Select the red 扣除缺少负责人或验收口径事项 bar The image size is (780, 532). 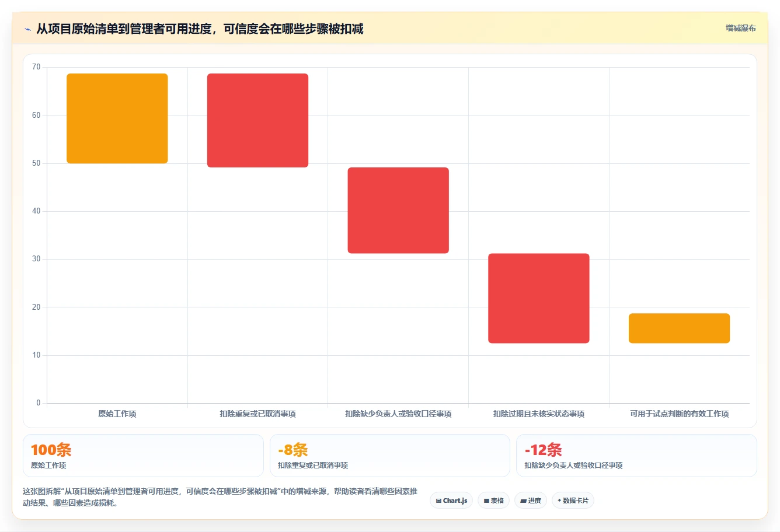coord(398,211)
